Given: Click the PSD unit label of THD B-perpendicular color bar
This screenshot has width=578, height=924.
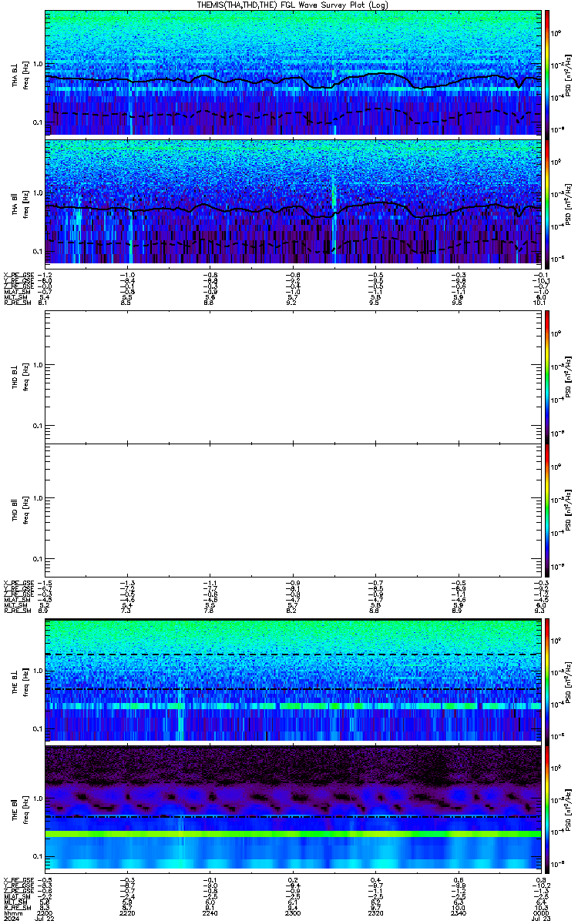Looking at the screenshot, I should point(568,376).
